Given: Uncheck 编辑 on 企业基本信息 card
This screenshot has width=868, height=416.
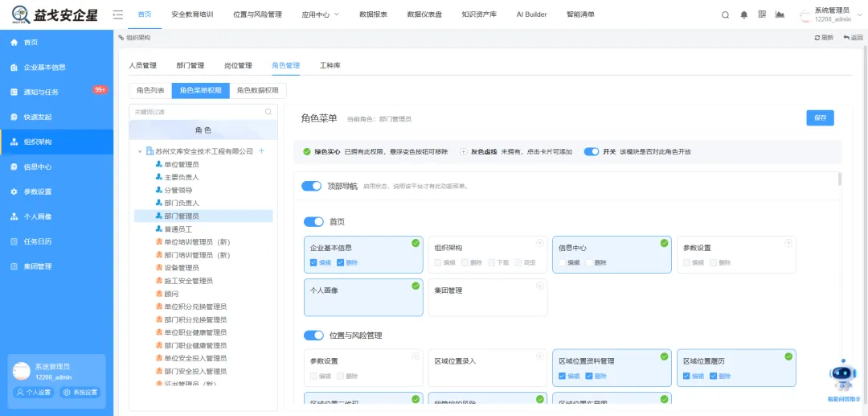Looking at the screenshot, I should coord(314,262).
